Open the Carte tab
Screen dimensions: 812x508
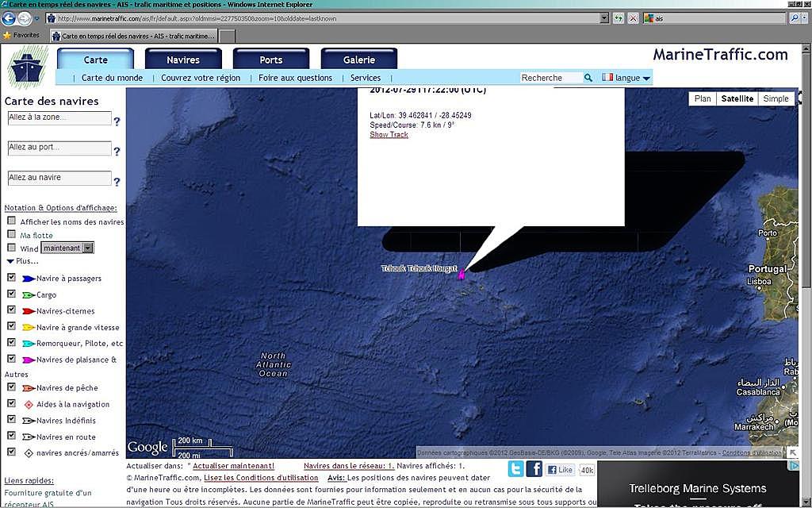pyautogui.click(x=95, y=59)
